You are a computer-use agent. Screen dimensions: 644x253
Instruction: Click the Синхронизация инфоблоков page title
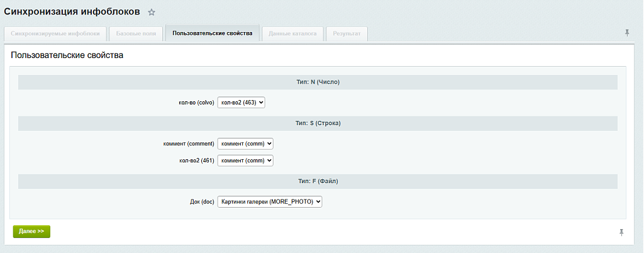(72, 11)
